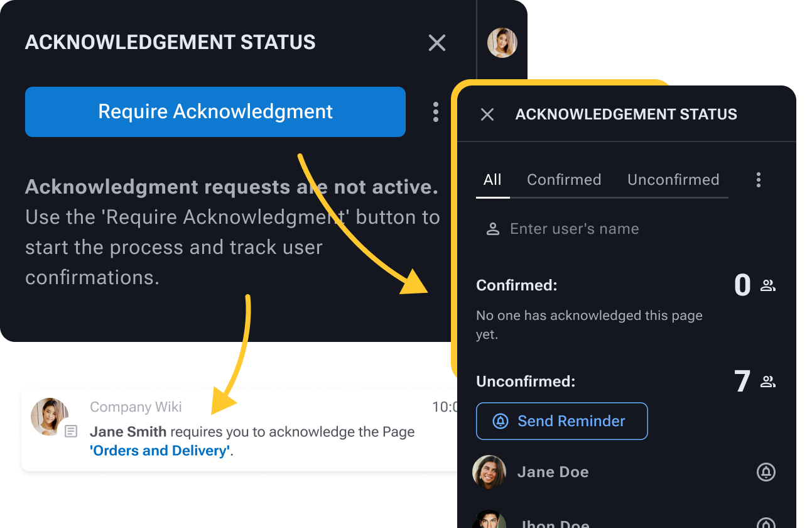The width and height of the screenshot is (812, 528).
Task: Open three-dot menu next to Unconfirmed tab
Action: pyautogui.click(x=759, y=180)
